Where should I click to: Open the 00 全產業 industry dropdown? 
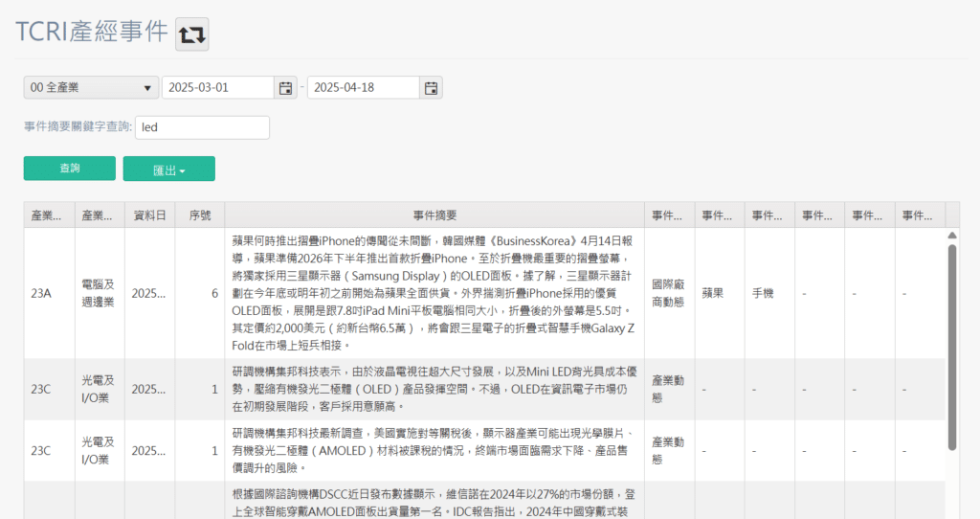pyautogui.click(x=91, y=87)
